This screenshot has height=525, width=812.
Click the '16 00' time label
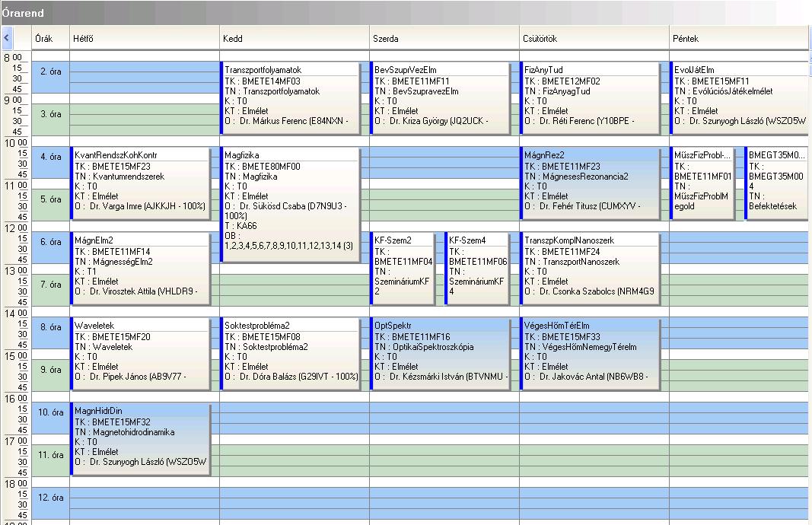pyautogui.click(x=15, y=399)
